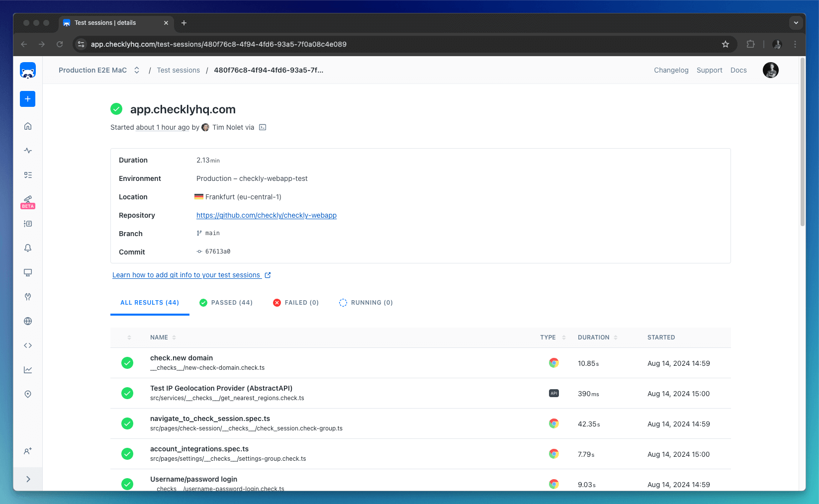Image resolution: width=819 pixels, height=504 pixels.
Task: Open the code brackets icon in sidebar
Action: (28, 345)
